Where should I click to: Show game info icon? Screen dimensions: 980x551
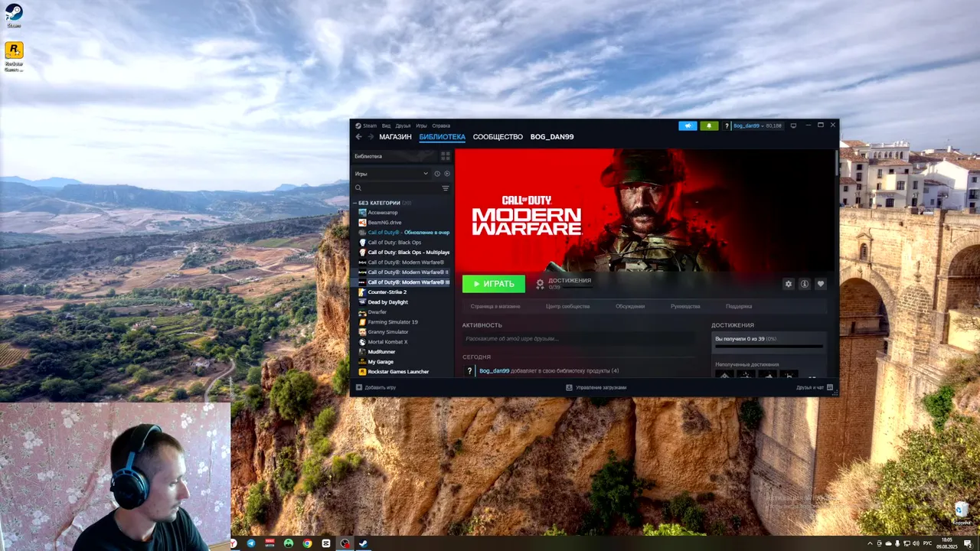(805, 284)
